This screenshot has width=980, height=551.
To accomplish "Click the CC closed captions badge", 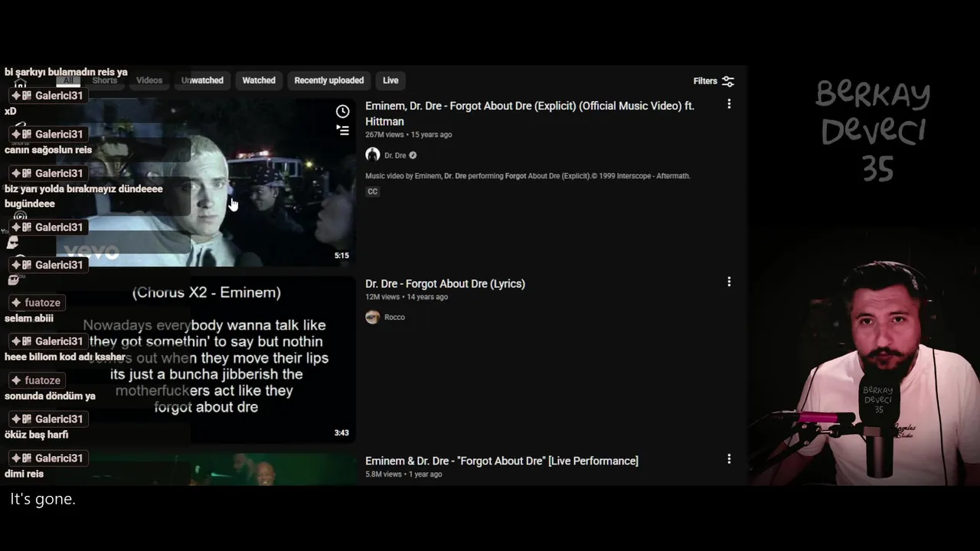I will [373, 191].
